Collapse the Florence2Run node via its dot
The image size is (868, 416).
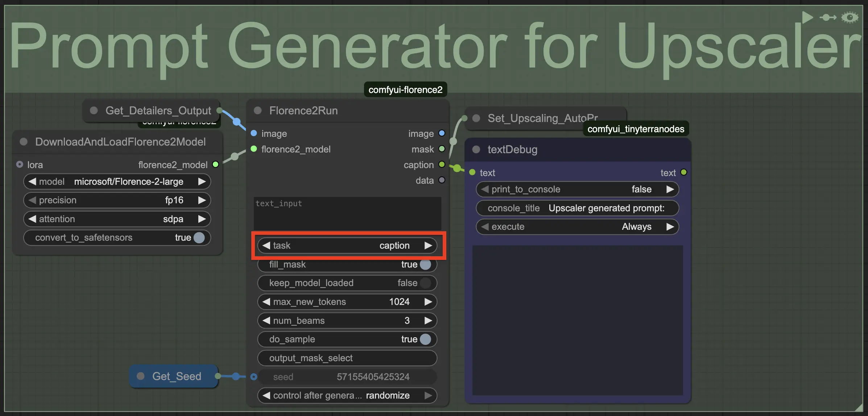click(258, 110)
